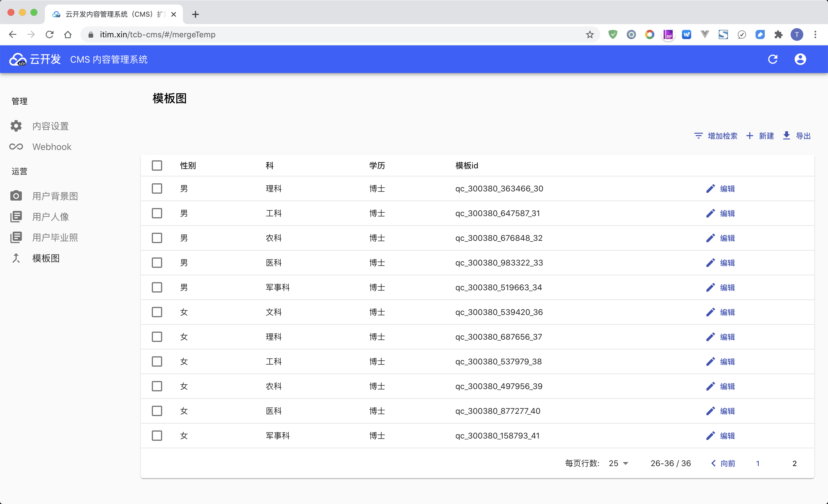This screenshot has width=828, height=504.
Task: Go to previous page with 向前
Action: (x=723, y=463)
